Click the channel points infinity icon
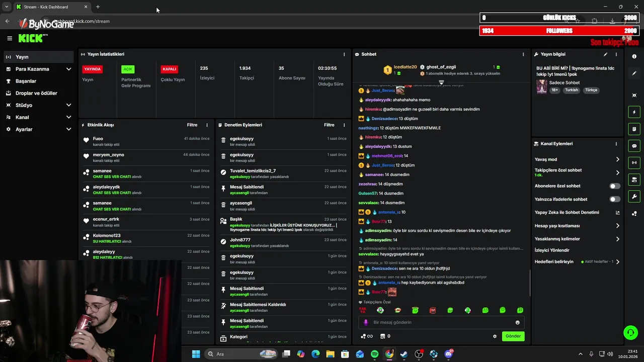644x362 pixels. coord(367,336)
